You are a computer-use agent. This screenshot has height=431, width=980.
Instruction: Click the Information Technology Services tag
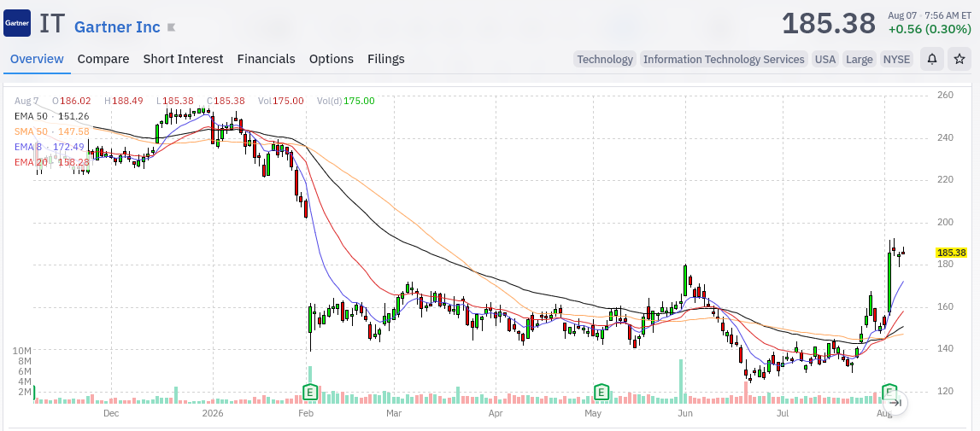click(x=724, y=60)
